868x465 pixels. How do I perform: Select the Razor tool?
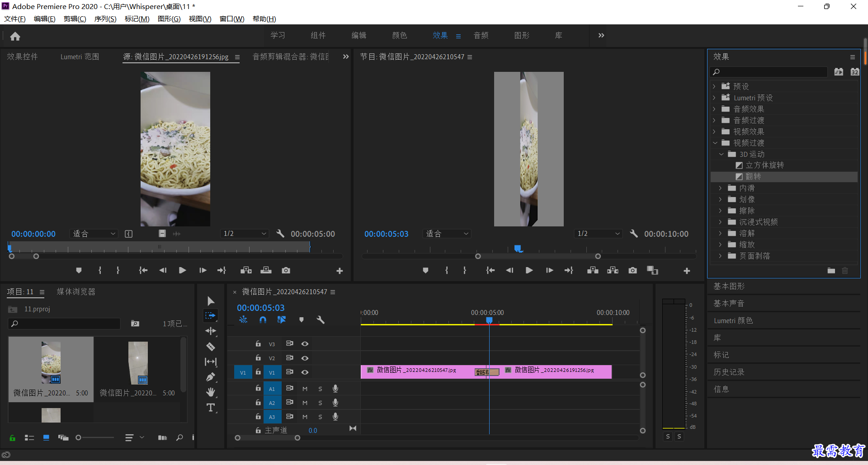pos(211,347)
